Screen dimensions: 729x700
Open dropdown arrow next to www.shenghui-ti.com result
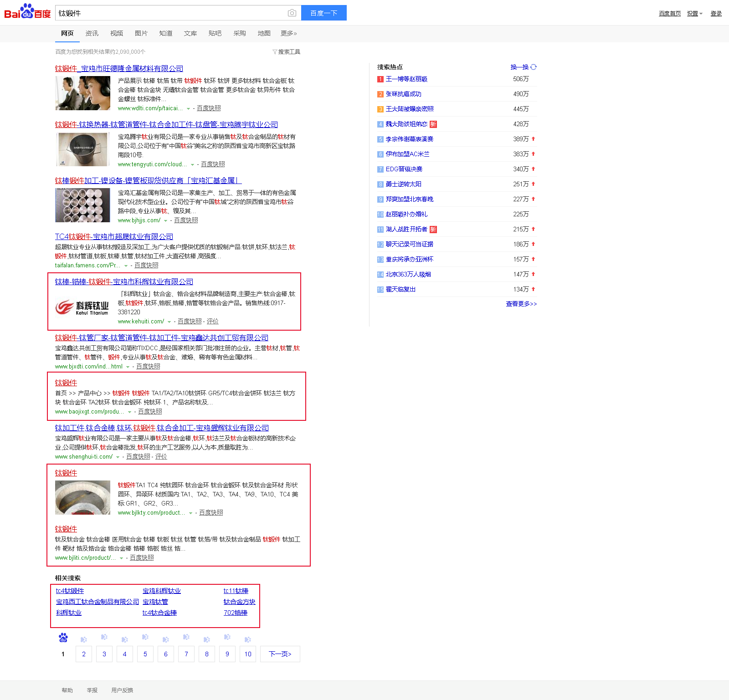point(118,457)
